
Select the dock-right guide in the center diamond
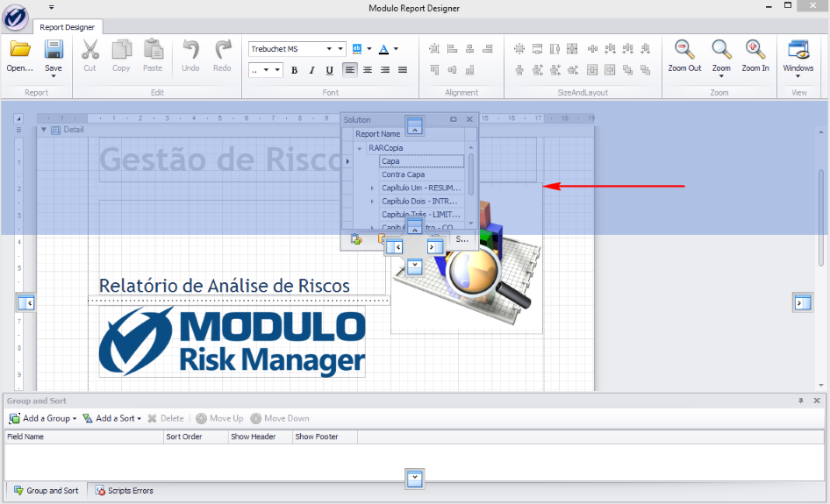click(435, 246)
